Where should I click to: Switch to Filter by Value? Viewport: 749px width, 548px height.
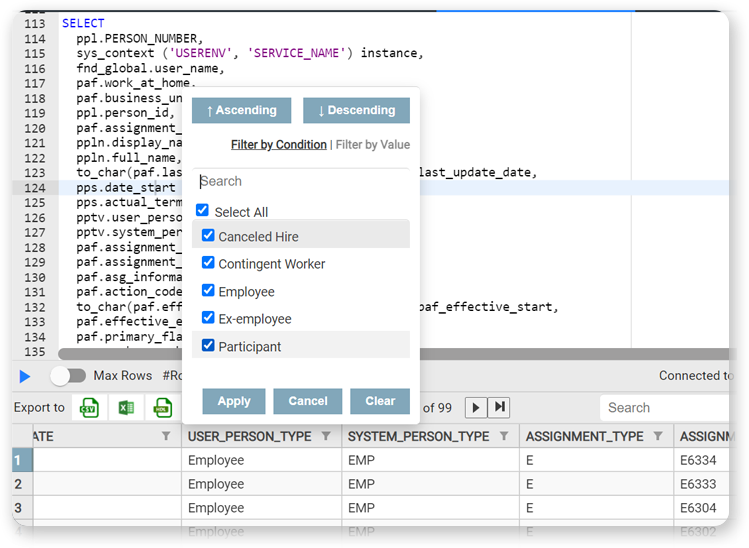pyautogui.click(x=373, y=145)
